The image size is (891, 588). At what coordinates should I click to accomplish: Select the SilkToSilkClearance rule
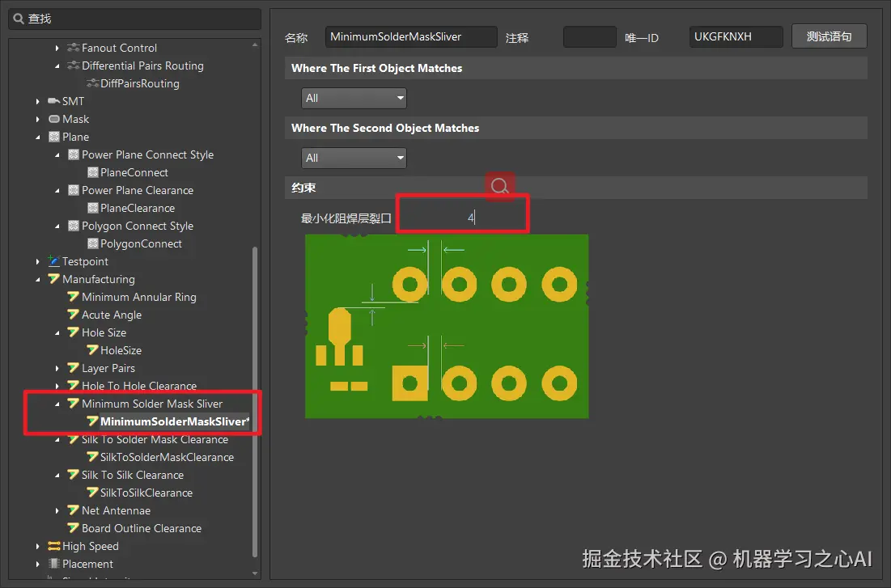click(146, 493)
